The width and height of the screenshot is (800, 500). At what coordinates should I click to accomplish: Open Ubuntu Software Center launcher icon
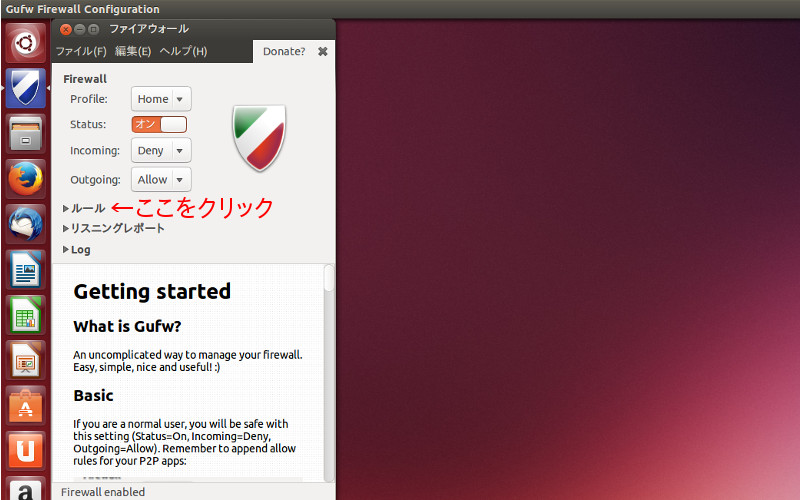[26, 406]
